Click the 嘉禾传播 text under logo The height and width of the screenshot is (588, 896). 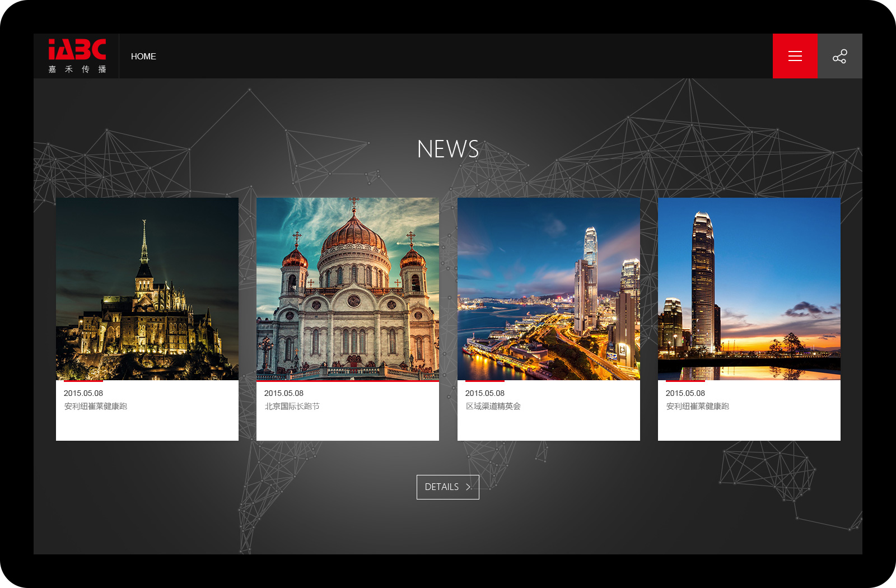77,69
